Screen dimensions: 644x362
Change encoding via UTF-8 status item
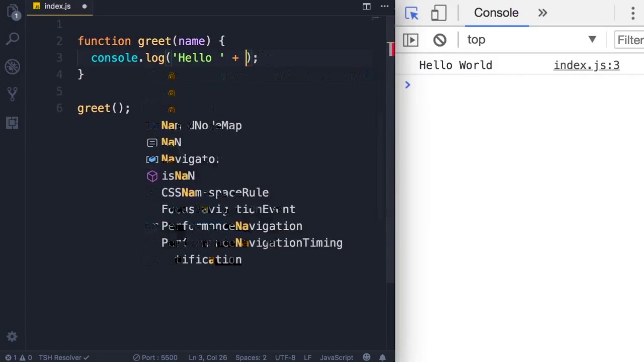(285, 357)
